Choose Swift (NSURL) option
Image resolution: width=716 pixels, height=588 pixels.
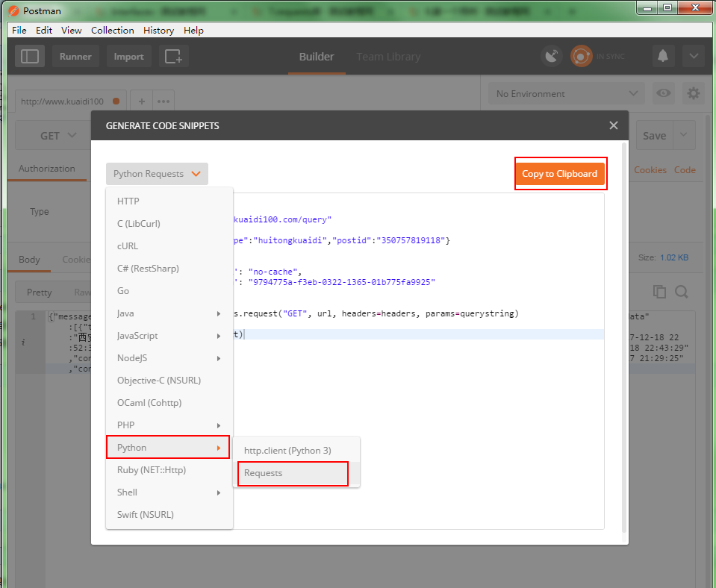point(169,515)
